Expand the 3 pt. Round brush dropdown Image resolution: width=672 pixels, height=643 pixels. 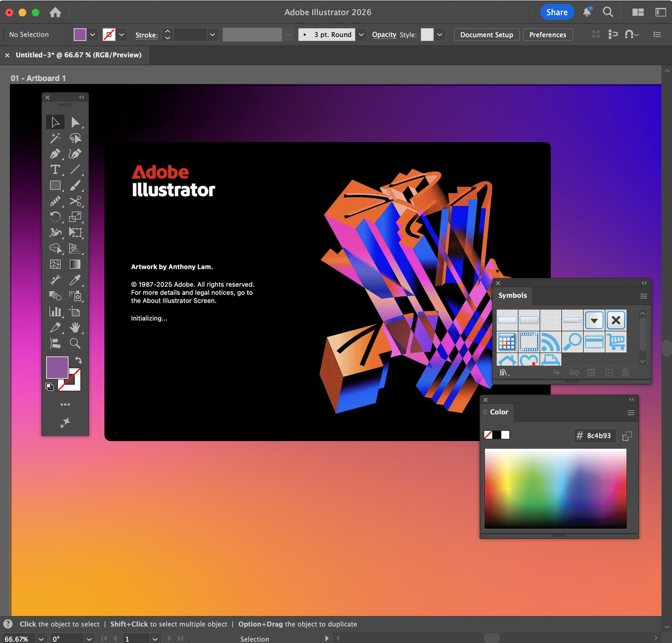pos(361,35)
